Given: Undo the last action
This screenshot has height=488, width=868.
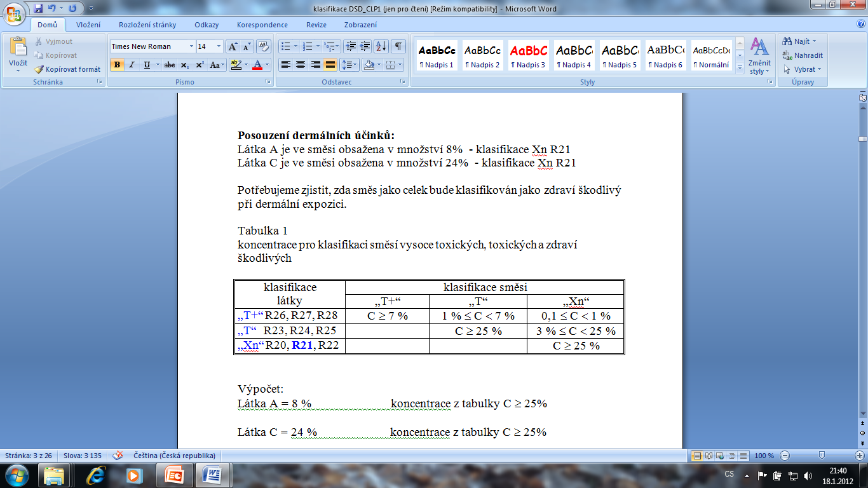Looking at the screenshot, I should point(52,9).
